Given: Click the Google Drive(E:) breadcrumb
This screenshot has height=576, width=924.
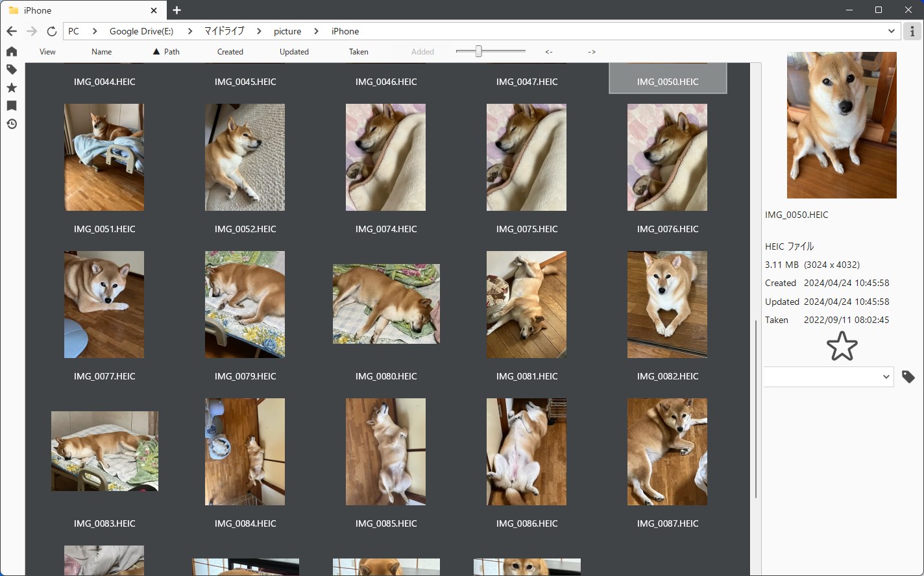Looking at the screenshot, I should (x=141, y=31).
